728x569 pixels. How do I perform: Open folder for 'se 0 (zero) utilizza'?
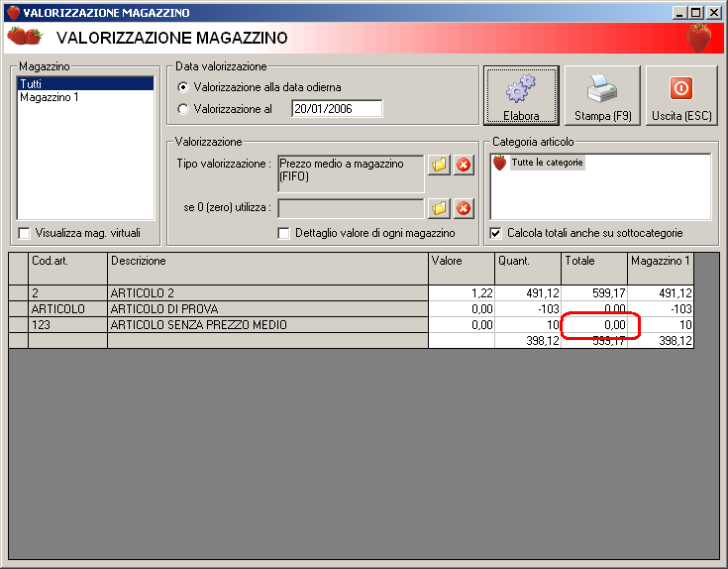[439, 208]
